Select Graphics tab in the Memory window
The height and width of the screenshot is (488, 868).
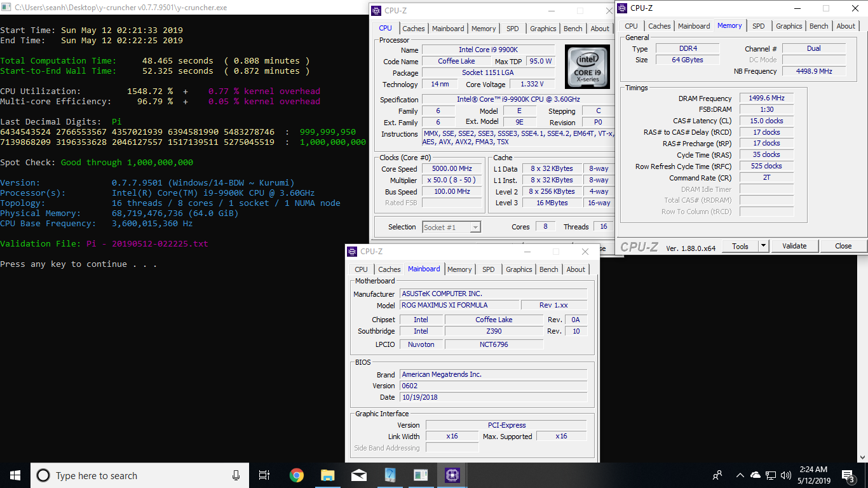(x=789, y=26)
